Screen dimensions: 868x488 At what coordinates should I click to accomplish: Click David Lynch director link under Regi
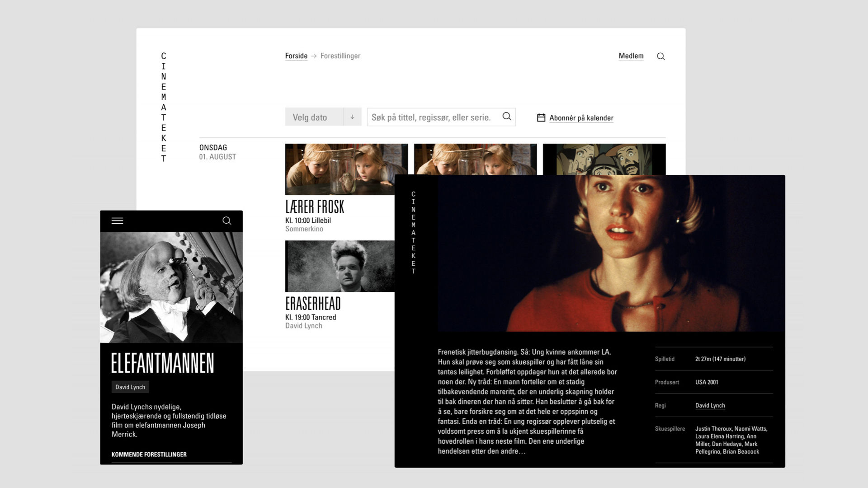pyautogui.click(x=710, y=405)
